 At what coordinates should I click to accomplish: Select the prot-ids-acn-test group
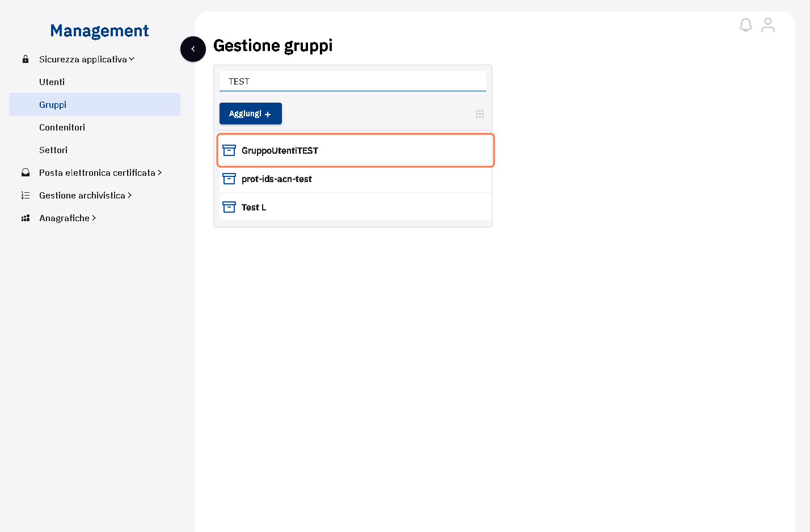(356, 179)
